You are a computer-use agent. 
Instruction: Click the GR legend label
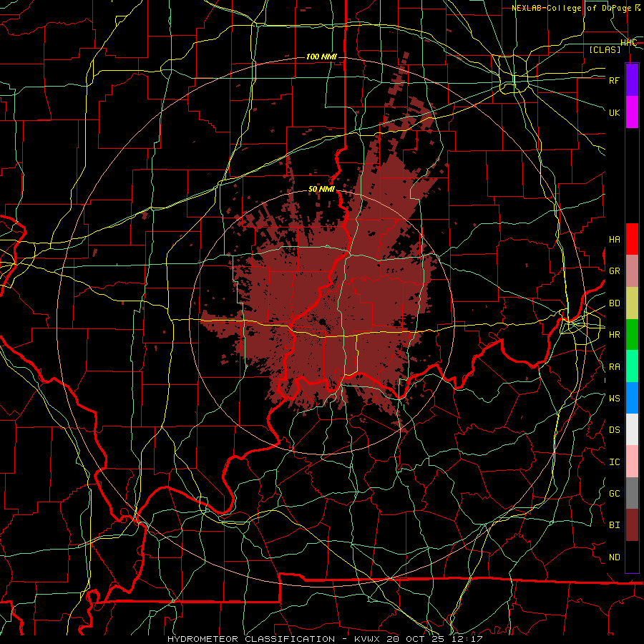(614, 271)
